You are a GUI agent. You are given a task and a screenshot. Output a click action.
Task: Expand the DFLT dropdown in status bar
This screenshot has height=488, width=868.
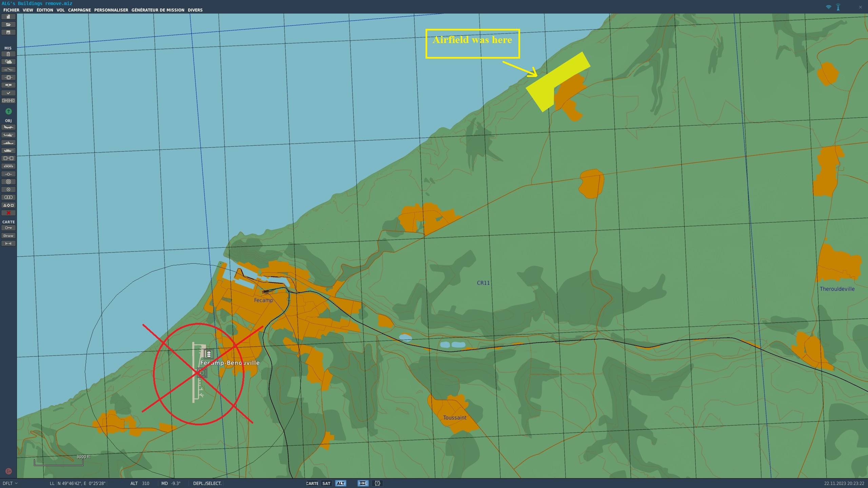(x=10, y=484)
